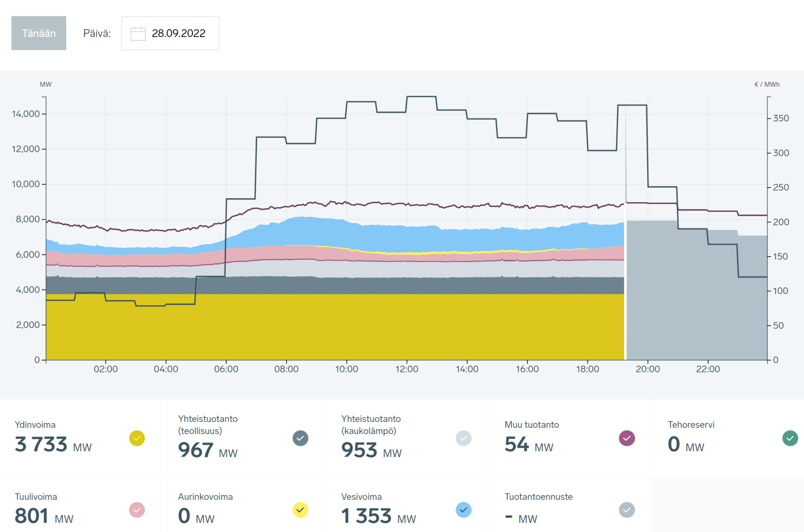Toggle the Aurinkovoima yellow checkmark
Image resolution: width=804 pixels, height=532 pixels.
click(x=300, y=510)
